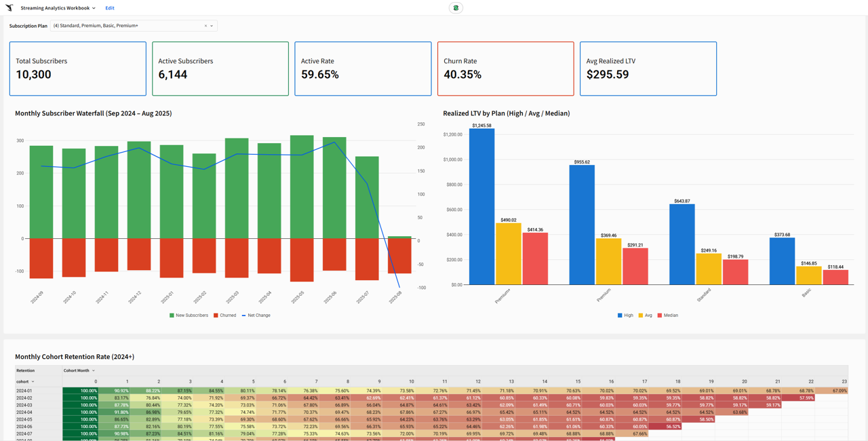Click the Edit link
The width and height of the screenshot is (868, 441).
[110, 8]
